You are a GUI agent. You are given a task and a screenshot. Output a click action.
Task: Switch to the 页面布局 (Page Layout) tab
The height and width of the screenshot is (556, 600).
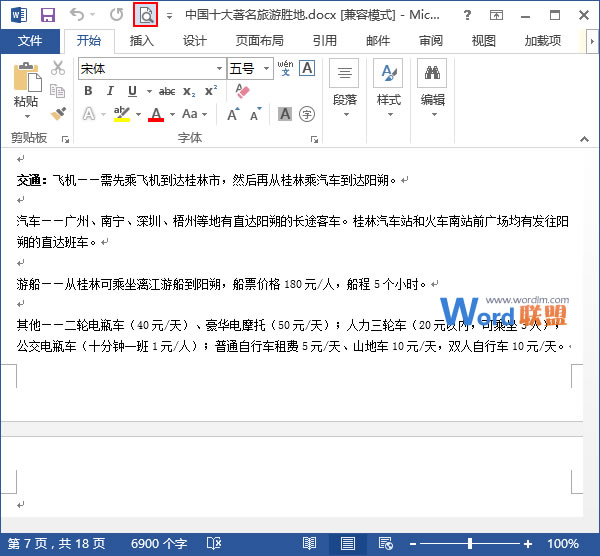[x=260, y=41]
